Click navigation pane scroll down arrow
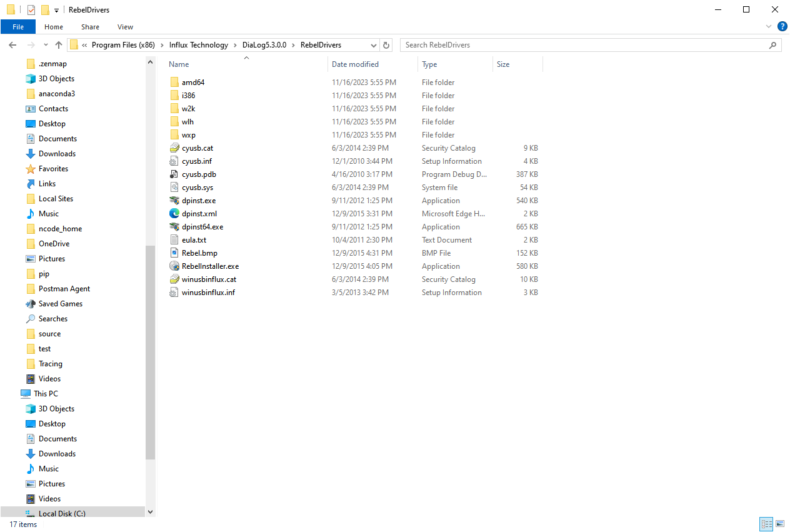This screenshot has height=532, width=790. 150,511
